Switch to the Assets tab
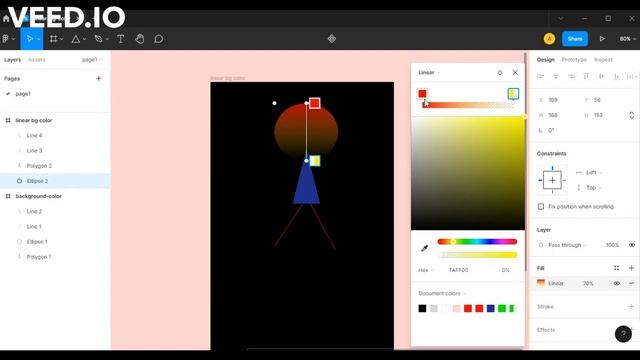 pos(37,60)
